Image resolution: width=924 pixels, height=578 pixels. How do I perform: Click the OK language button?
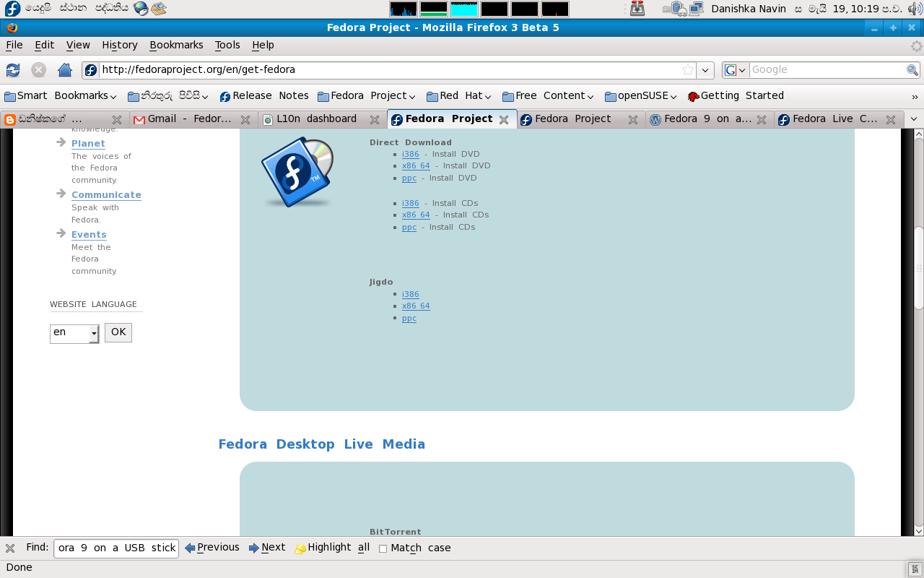click(118, 332)
